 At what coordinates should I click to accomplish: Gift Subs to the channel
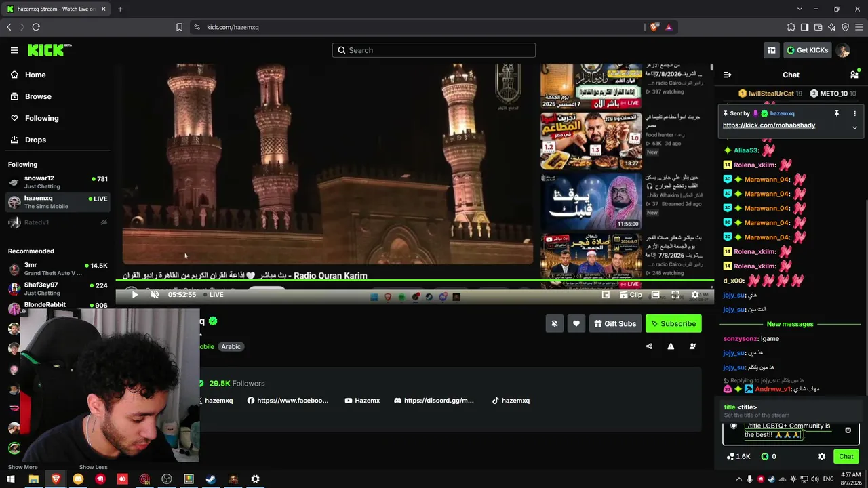tap(615, 324)
